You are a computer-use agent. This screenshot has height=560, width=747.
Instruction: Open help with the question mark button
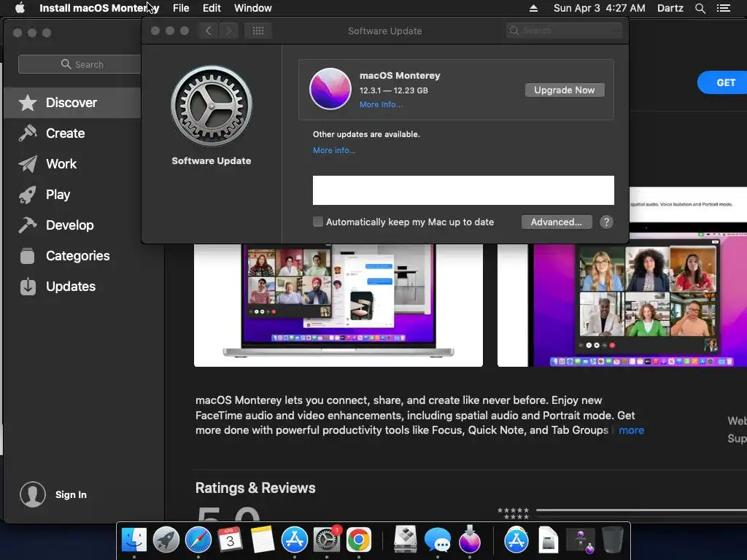coord(606,222)
